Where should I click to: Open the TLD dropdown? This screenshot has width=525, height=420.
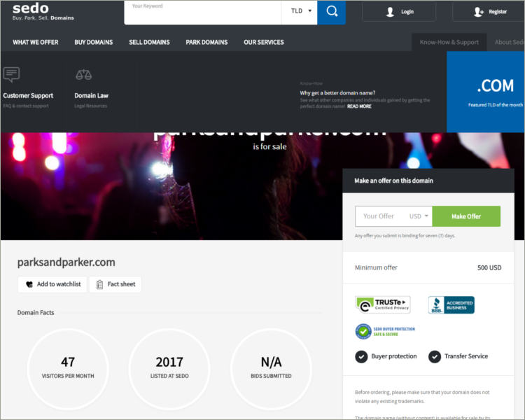click(300, 12)
